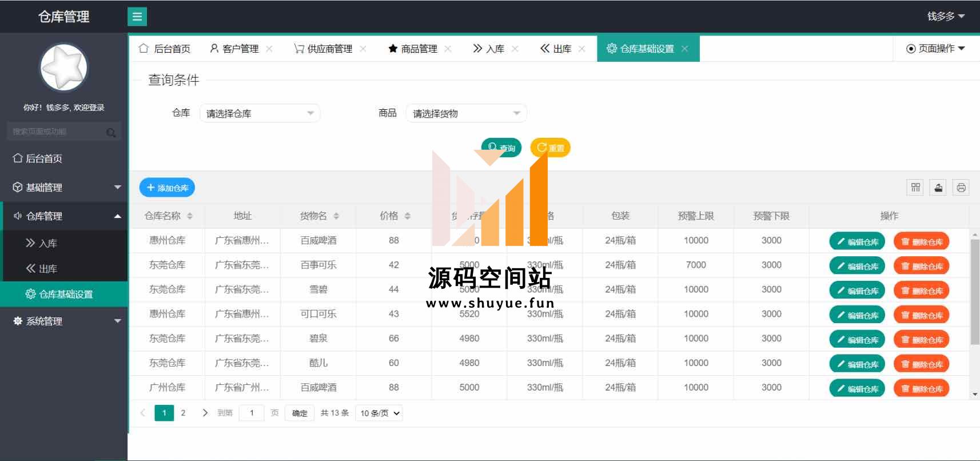Switch to the 商品管理 tab
Screen dimensions: 980x461
(413, 49)
